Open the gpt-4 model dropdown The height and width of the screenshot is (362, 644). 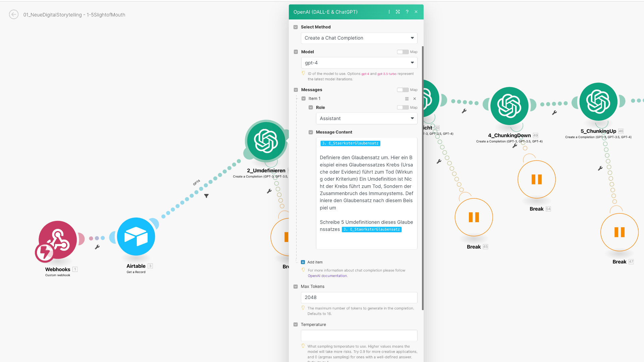[359, 63]
